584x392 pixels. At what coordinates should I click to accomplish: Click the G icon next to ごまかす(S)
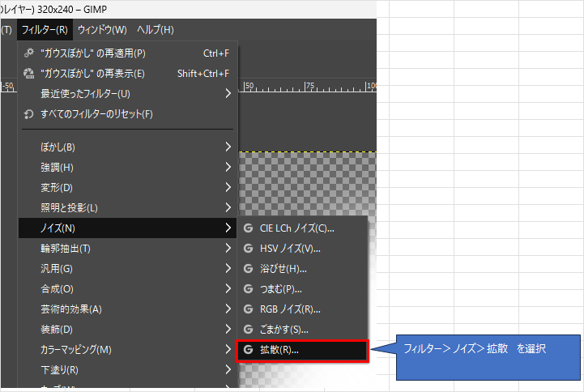point(249,330)
